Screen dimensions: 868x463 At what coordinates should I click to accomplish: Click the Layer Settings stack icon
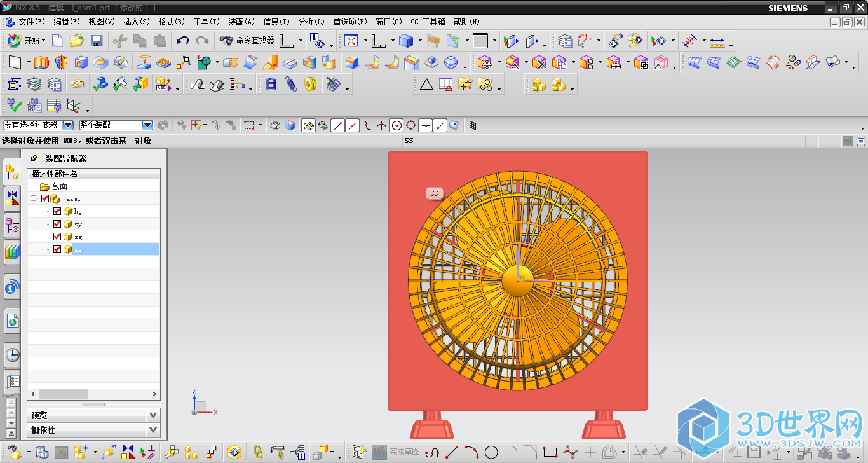[565, 41]
